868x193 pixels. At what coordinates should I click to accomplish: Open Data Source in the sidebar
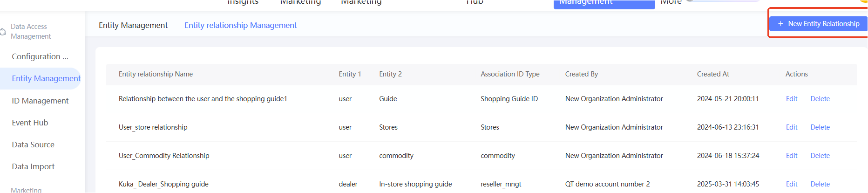[x=33, y=145]
